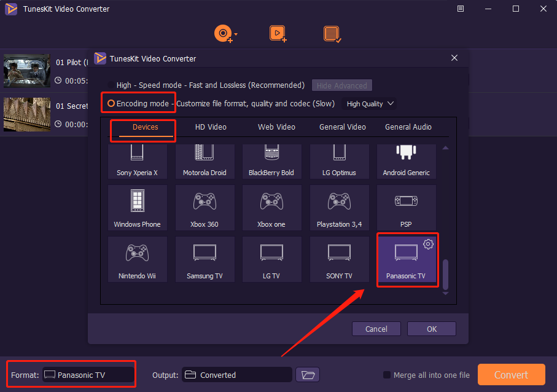This screenshot has height=392, width=557.
Task: Click the output folder browse icon
Action: 308,375
